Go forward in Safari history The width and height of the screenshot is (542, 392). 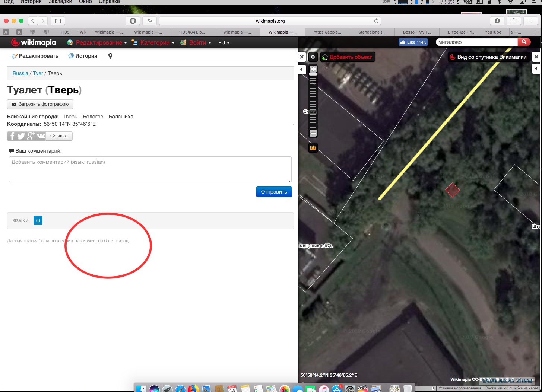pyautogui.click(x=43, y=21)
